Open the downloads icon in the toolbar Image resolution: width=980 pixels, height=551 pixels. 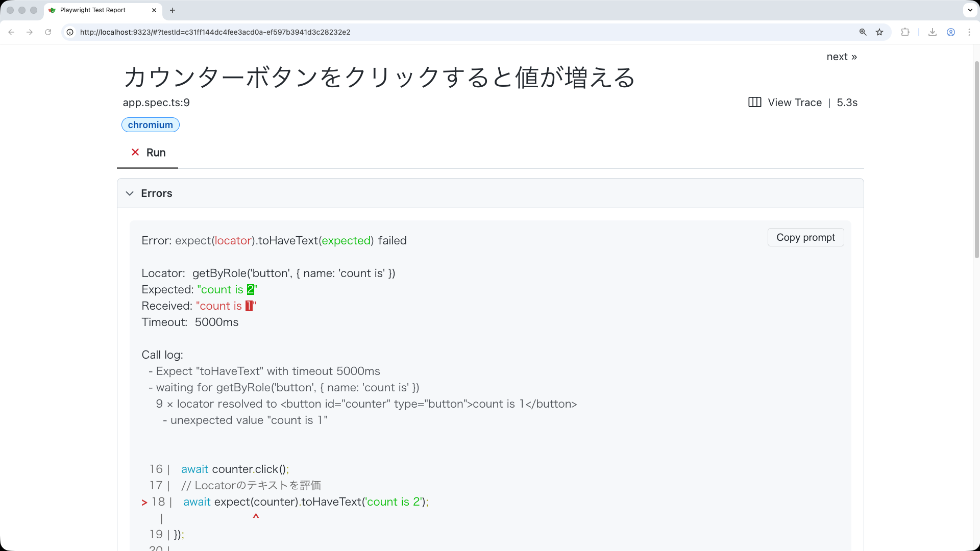click(933, 32)
